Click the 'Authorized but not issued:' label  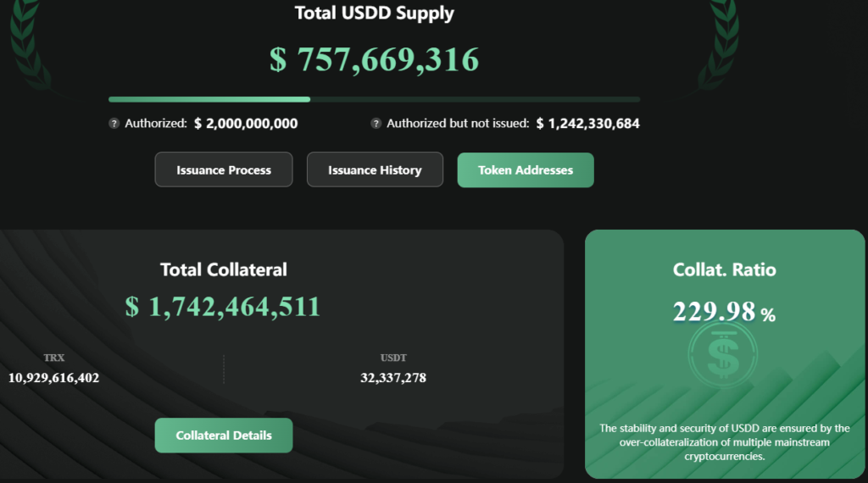tap(458, 124)
